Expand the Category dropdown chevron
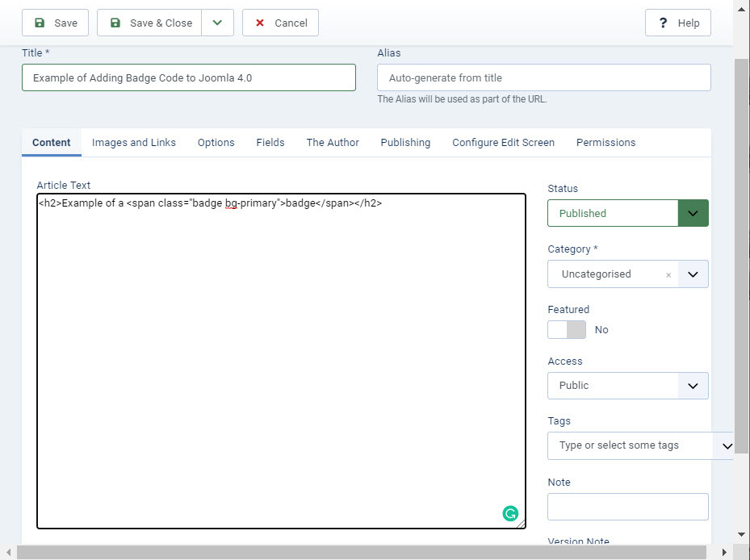The width and height of the screenshot is (750, 560). click(693, 274)
